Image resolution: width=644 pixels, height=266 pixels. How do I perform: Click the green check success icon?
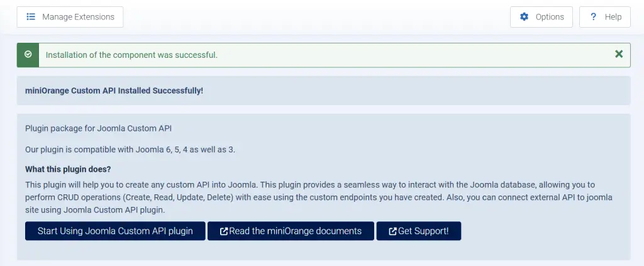(28, 55)
